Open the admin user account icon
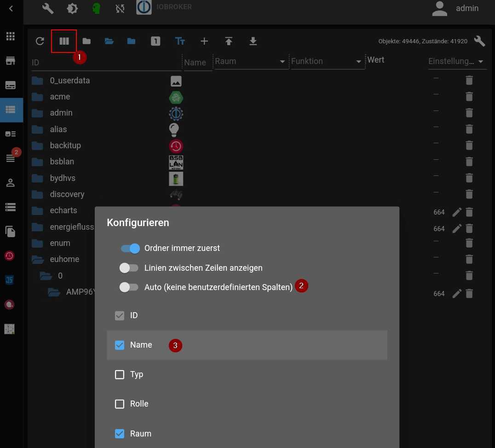Viewport: 495px width, 448px height. 439,9
